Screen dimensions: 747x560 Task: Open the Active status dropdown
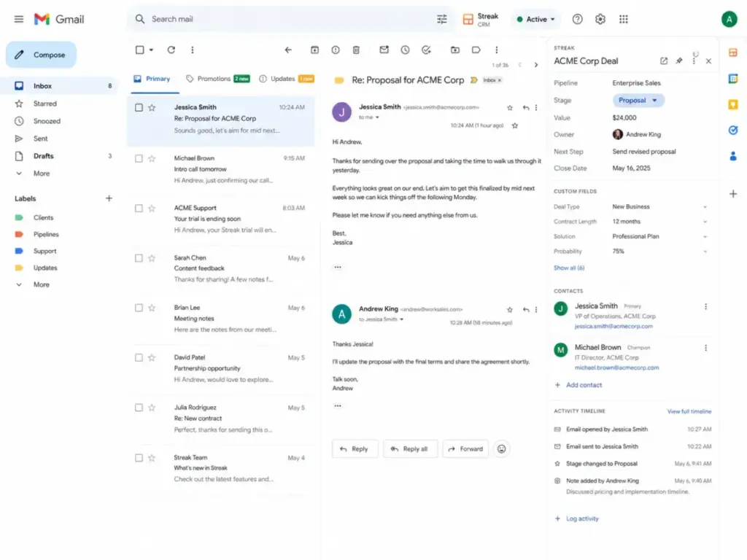click(536, 19)
